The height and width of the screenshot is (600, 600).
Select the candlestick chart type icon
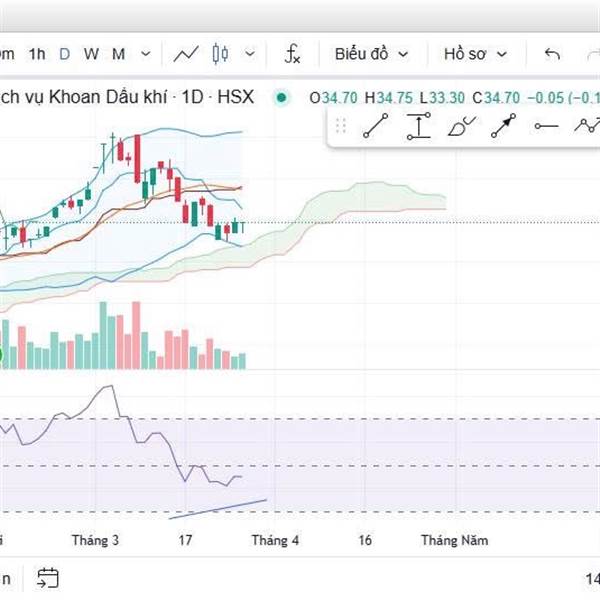pyautogui.click(x=222, y=54)
